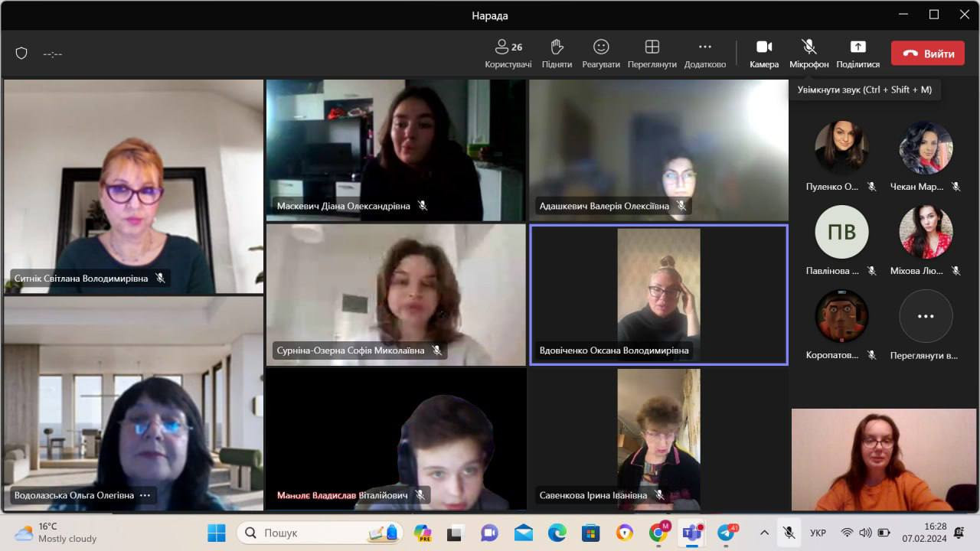Viewport: 980px width, 551px height.
Task: Click muted mic icon beside Ситнік Світлана
Action: coord(160,279)
